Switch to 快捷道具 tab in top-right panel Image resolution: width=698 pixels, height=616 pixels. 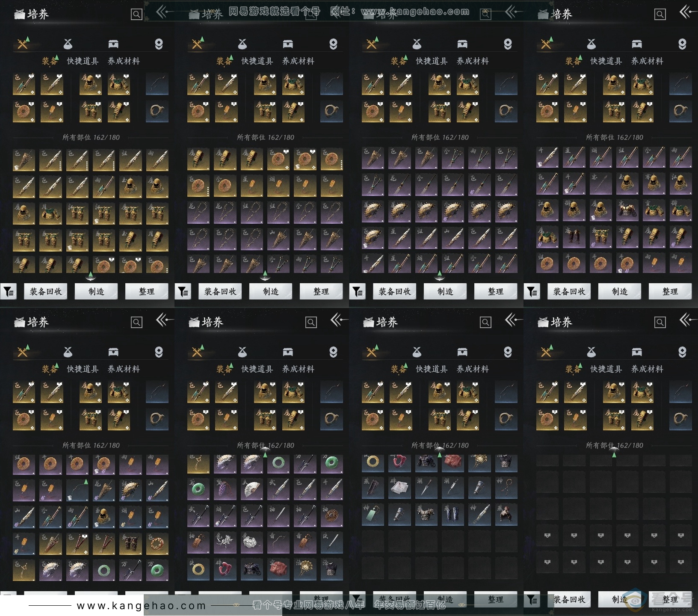[606, 61]
